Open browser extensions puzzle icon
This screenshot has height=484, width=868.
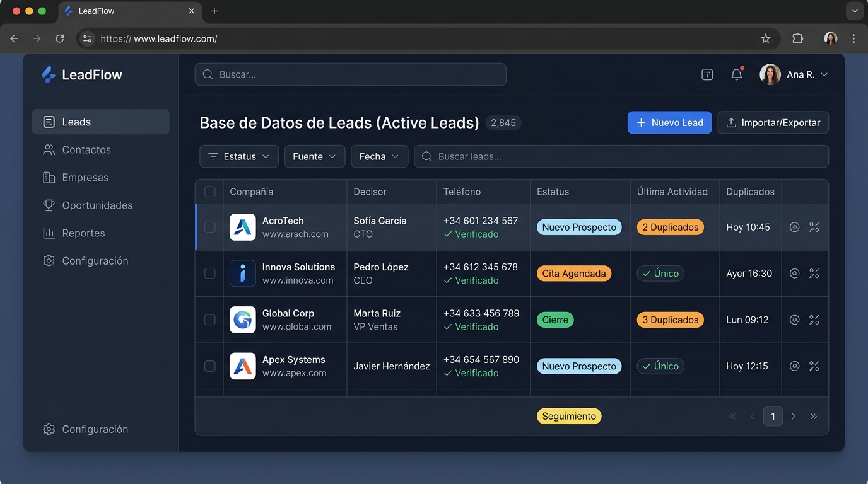click(x=798, y=38)
